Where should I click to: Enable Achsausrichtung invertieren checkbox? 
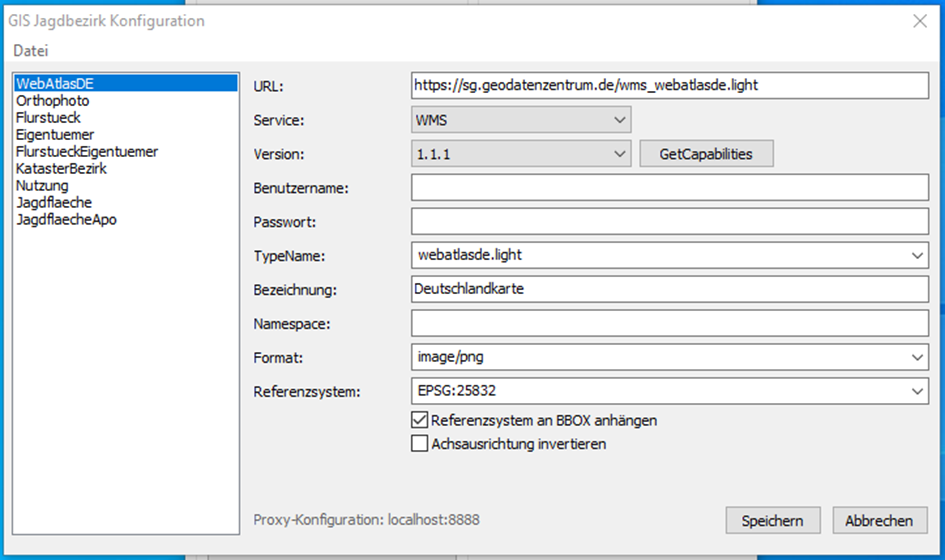point(420,444)
